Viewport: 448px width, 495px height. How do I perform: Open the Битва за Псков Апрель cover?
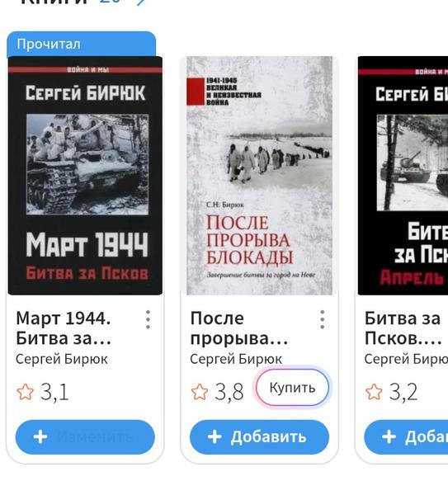coord(403,176)
